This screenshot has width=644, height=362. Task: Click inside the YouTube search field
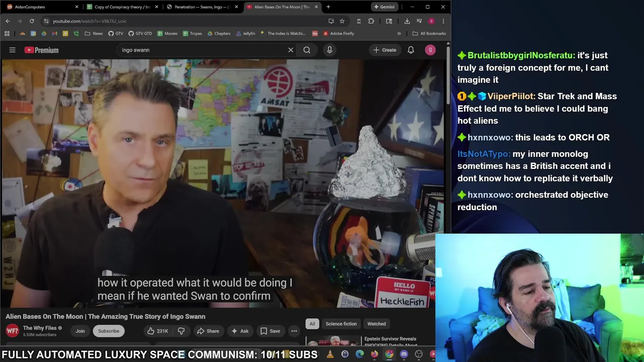201,50
